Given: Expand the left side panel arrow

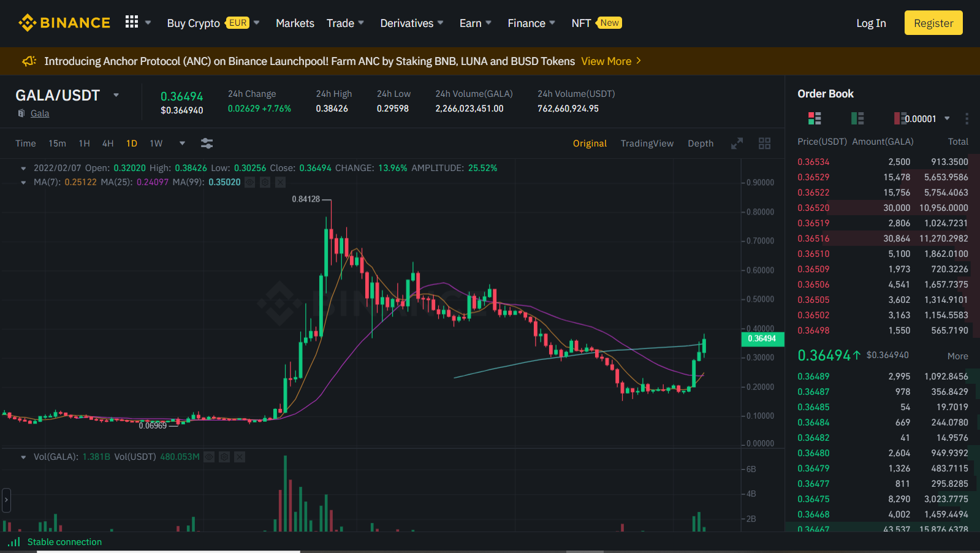Looking at the screenshot, I should coord(6,500).
